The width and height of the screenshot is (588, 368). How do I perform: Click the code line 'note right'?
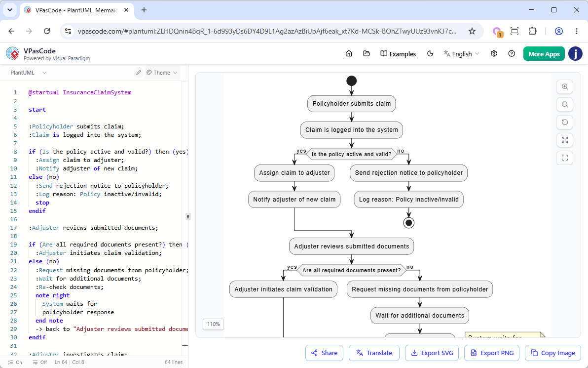(x=52, y=295)
